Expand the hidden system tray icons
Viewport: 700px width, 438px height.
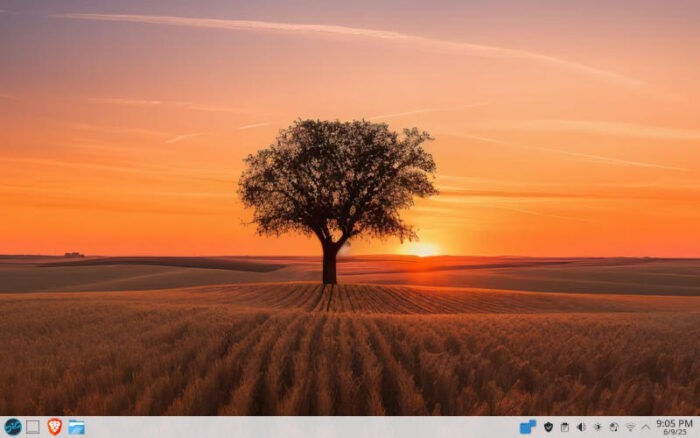coord(646,427)
